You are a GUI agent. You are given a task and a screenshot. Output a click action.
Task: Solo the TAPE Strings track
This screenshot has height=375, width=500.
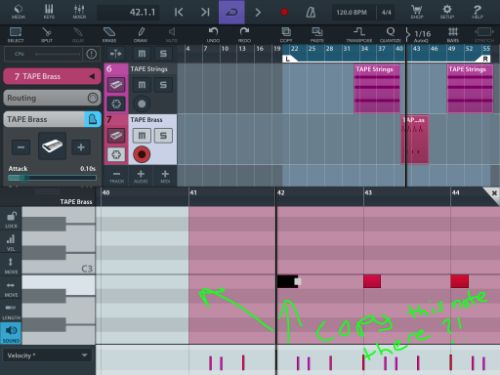[x=163, y=85]
